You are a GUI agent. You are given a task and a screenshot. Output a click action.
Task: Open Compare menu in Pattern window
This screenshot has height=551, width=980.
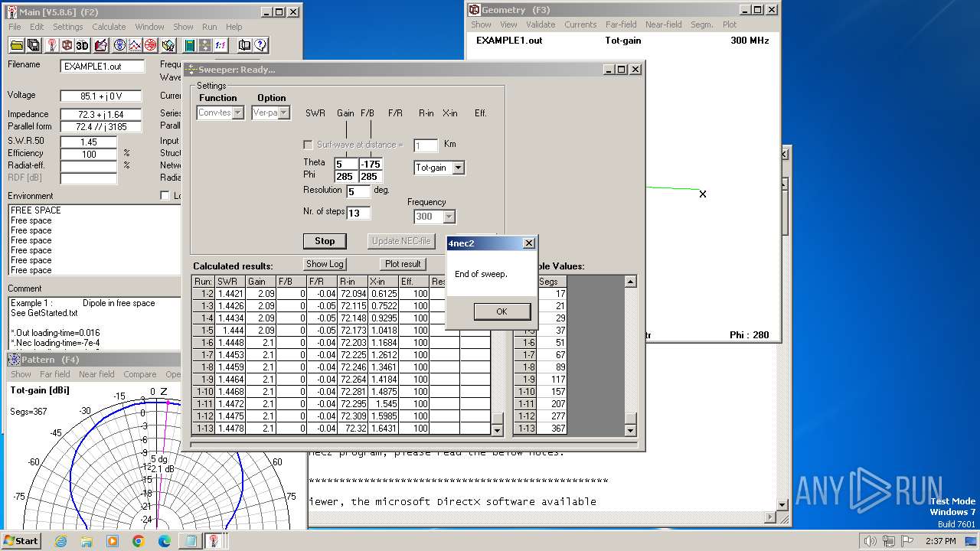tap(140, 374)
